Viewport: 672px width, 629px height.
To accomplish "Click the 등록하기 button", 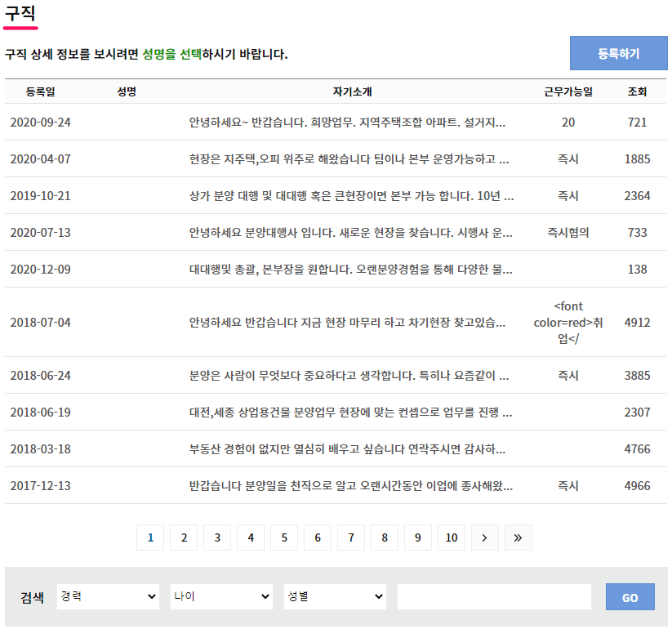I will [618, 53].
